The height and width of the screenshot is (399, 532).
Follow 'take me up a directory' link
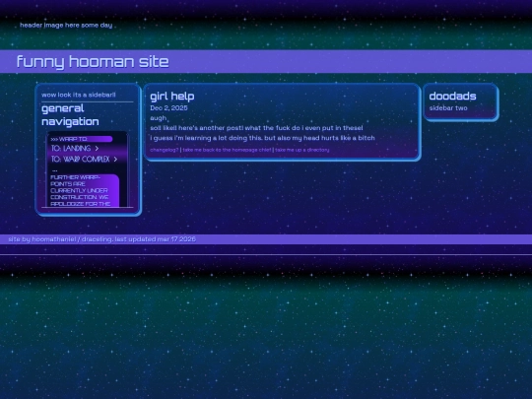click(302, 150)
